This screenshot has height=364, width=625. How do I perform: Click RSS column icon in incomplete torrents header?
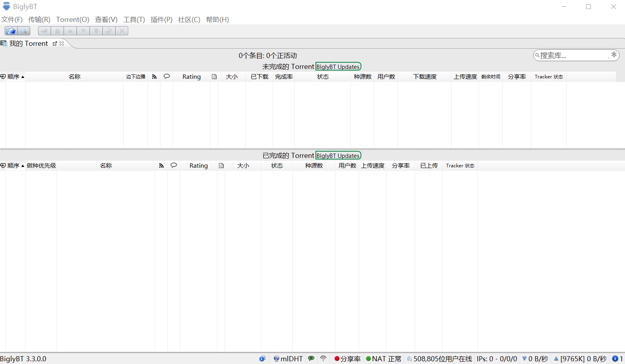tap(154, 77)
